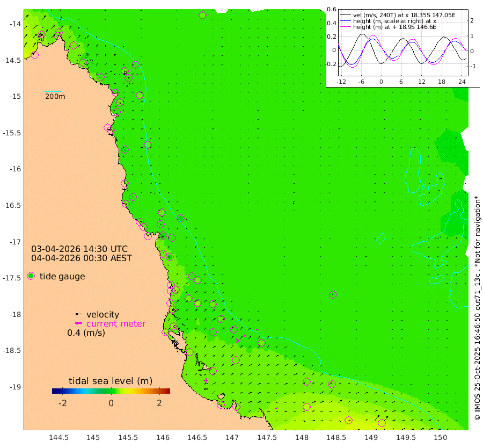Click 'height (m) at + 18.9S 146.6E' legend entry
This screenshot has width=483, height=448.
pyautogui.click(x=394, y=27)
